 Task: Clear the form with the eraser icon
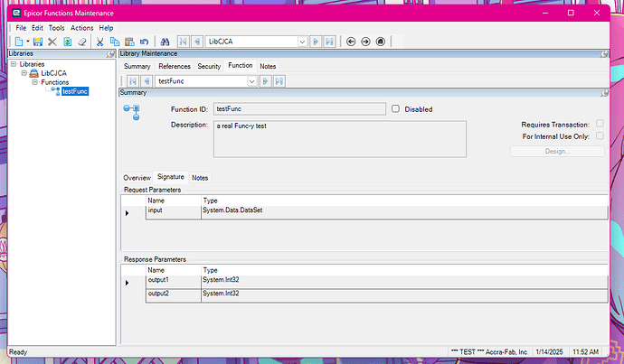click(82, 42)
